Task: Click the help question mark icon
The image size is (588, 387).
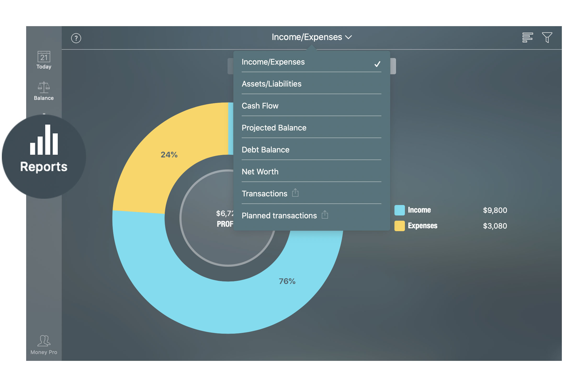Action: pyautogui.click(x=76, y=38)
